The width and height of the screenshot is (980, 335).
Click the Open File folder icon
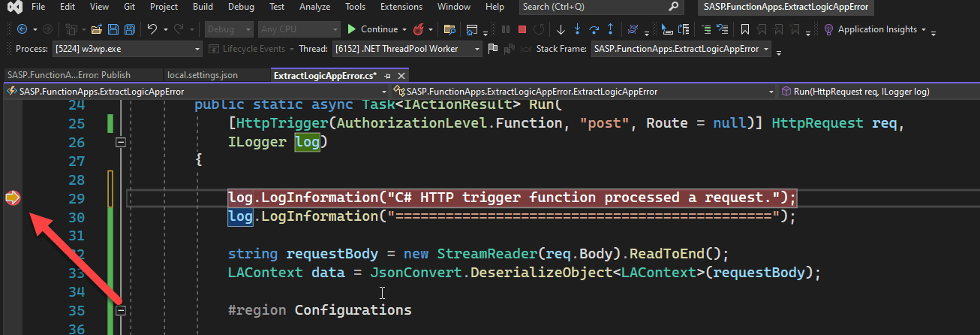click(96, 30)
